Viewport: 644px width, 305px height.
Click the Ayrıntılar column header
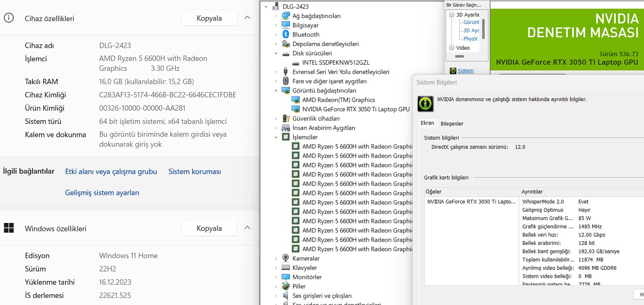point(582,192)
